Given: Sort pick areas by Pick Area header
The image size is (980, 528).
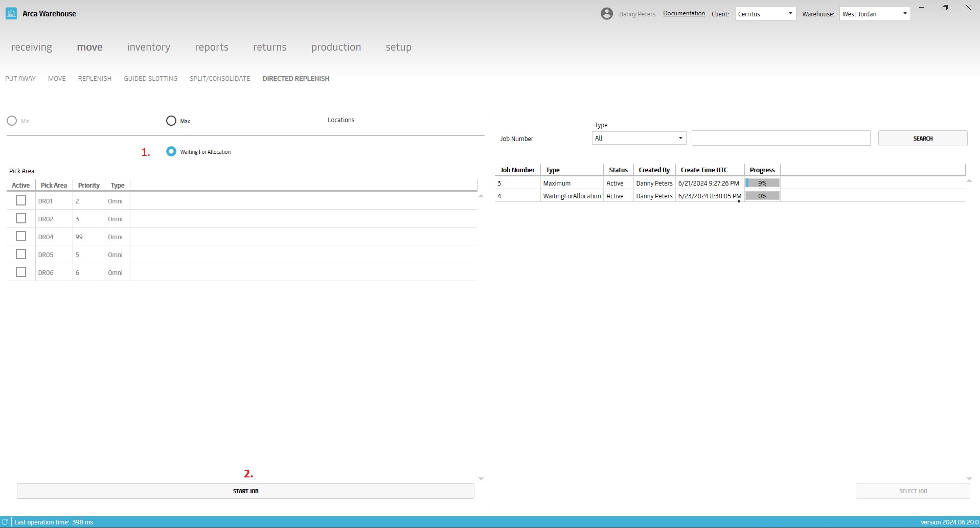Looking at the screenshot, I should click(54, 186).
